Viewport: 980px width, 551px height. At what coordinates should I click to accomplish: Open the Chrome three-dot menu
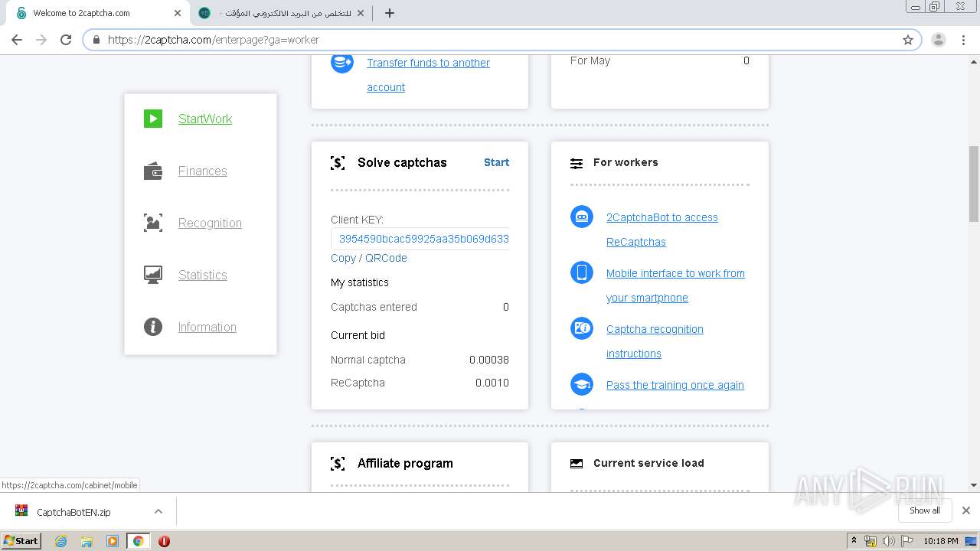click(x=963, y=40)
